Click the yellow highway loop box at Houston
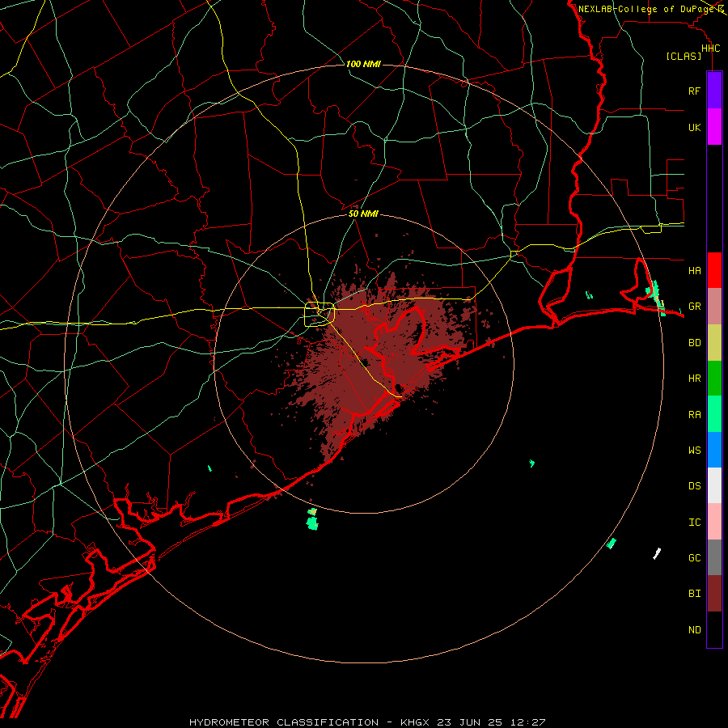Image resolution: width=728 pixels, height=728 pixels. click(x=319, y=315)
